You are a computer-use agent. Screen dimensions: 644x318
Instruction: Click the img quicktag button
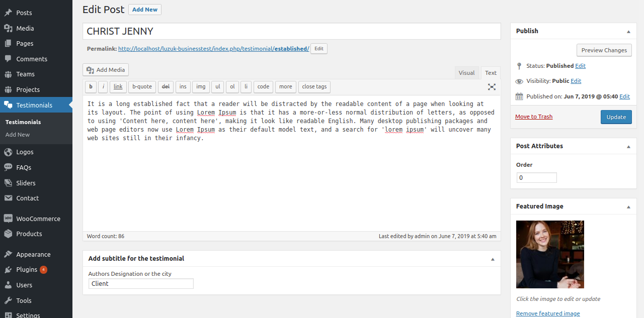pos(201,86)
